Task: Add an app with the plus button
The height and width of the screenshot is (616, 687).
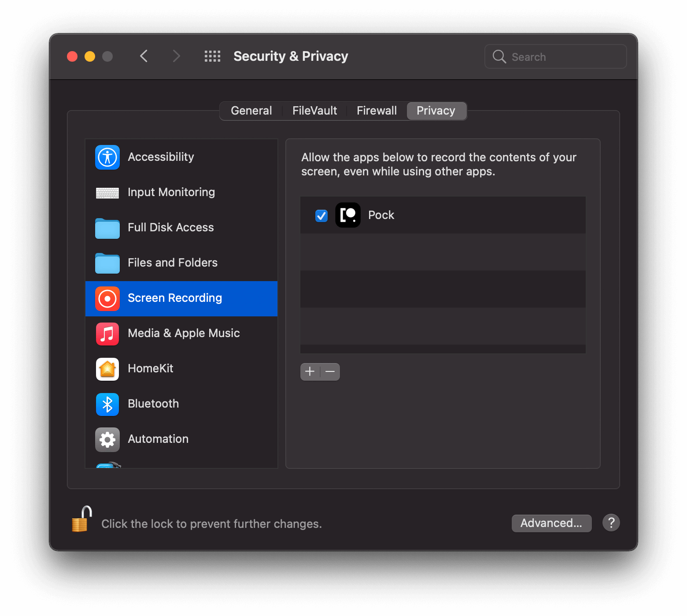Action: tap(310, 371)
